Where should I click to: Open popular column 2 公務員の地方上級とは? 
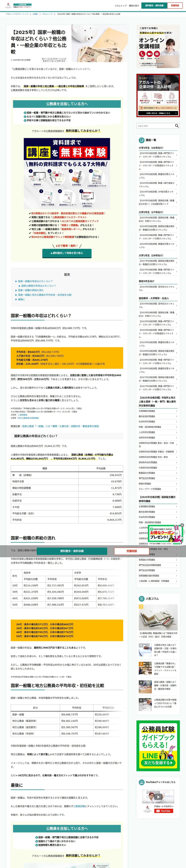coord(158,650)
